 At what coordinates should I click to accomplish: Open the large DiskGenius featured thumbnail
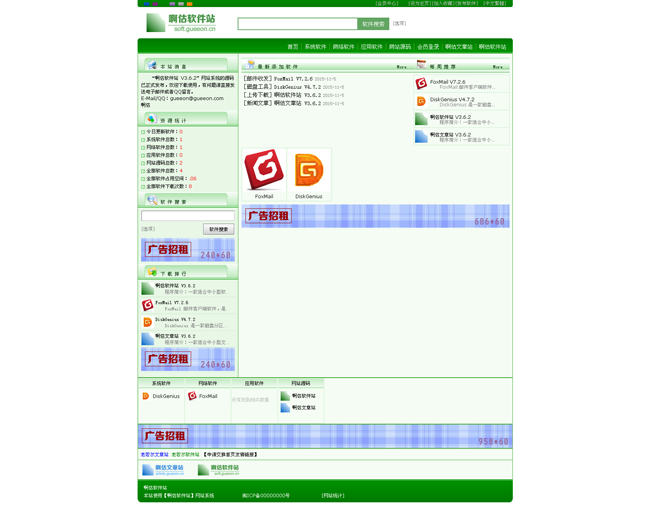(x=309, y=170)
